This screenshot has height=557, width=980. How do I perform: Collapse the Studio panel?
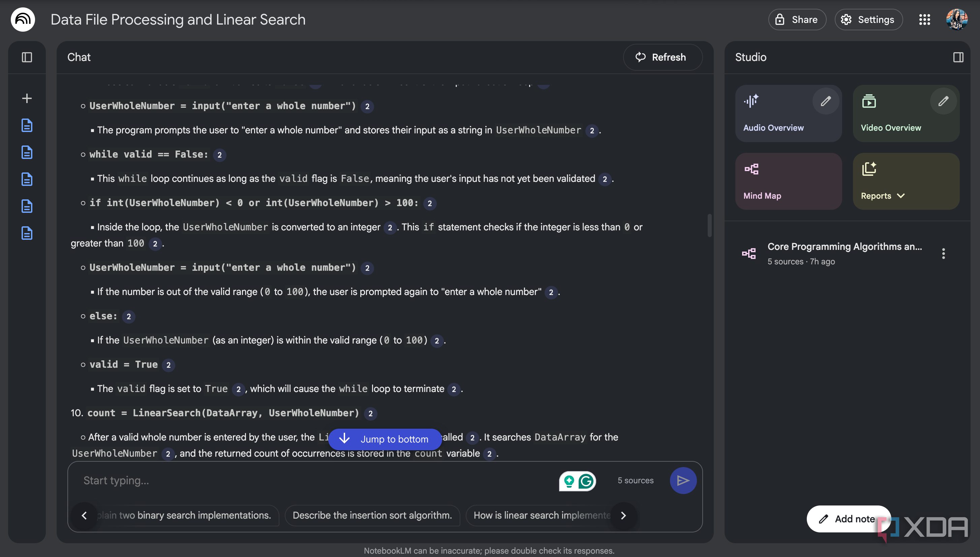[x=958, y=57]
